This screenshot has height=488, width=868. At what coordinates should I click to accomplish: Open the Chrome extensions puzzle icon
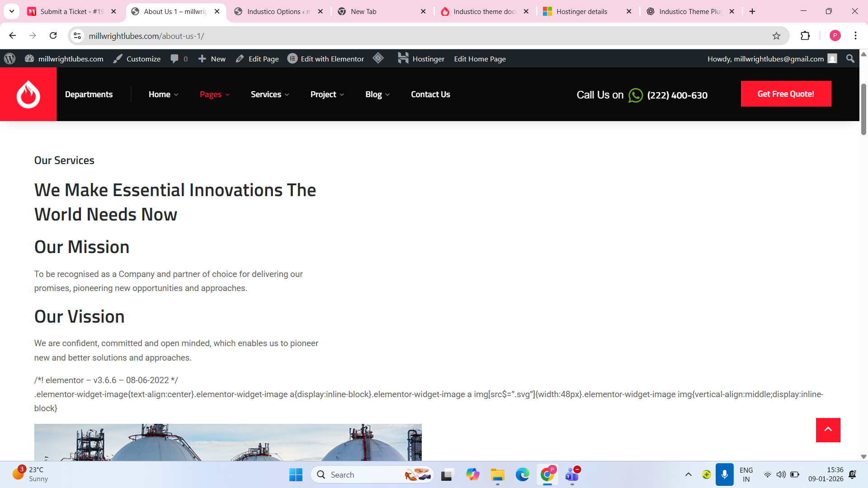tap(805, 36)
